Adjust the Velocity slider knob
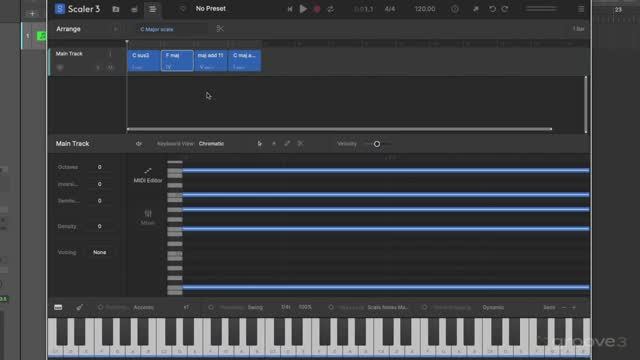 [377, 144]
